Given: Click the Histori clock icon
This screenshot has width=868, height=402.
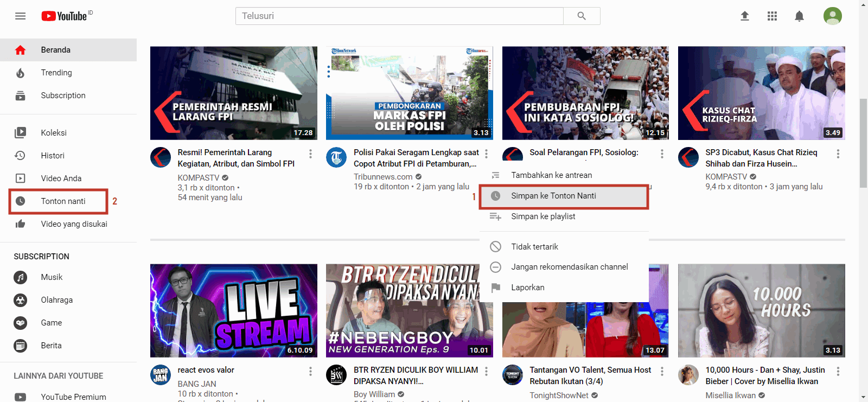Looking at the screenshot, I should pyautogui.click(x=20, y=155).
